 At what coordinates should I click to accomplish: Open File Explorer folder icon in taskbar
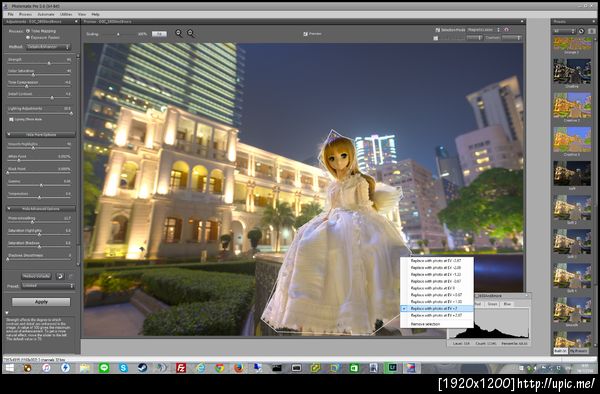(85, 368)
